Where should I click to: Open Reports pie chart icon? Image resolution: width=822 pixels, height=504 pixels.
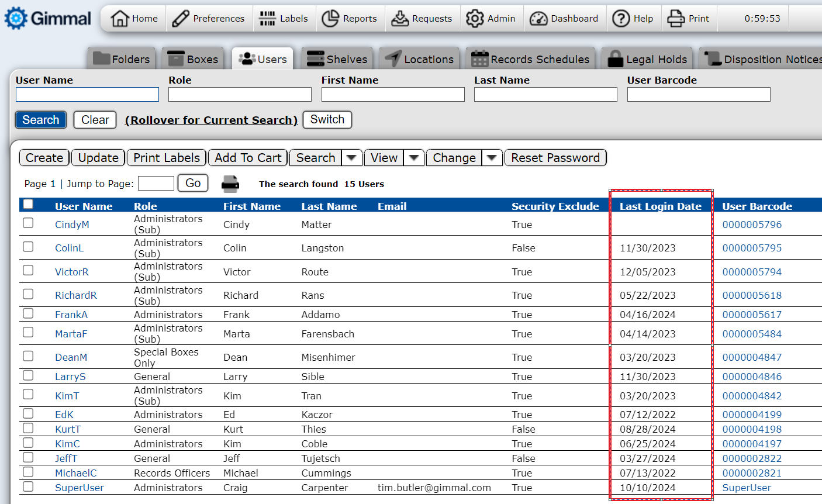[330, 19]
